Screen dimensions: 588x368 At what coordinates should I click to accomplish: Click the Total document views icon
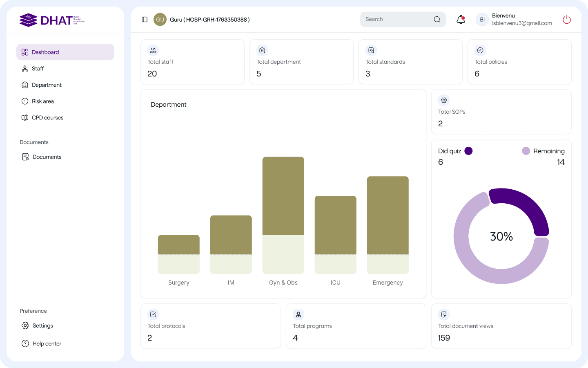point(444,314)
